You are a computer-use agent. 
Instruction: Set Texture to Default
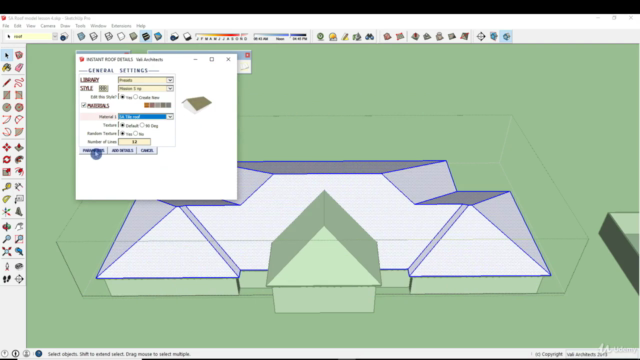point(122,125)
